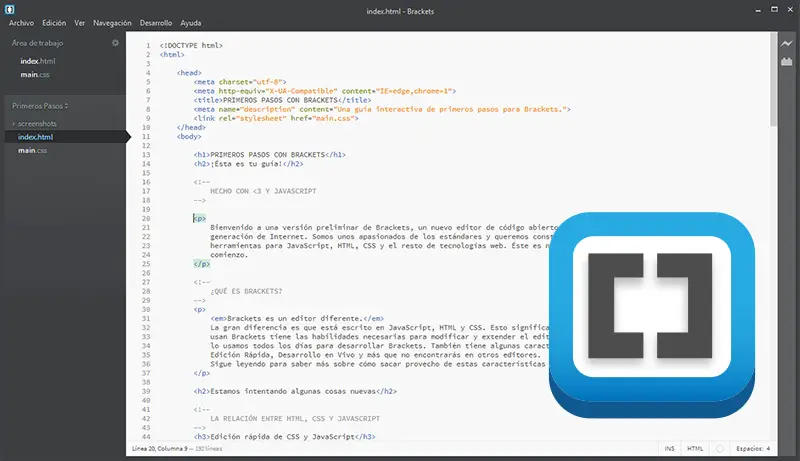This screenshot has height=461, width=800.
Task: Click line number 13 in the gutter
Action: point(146,155)
